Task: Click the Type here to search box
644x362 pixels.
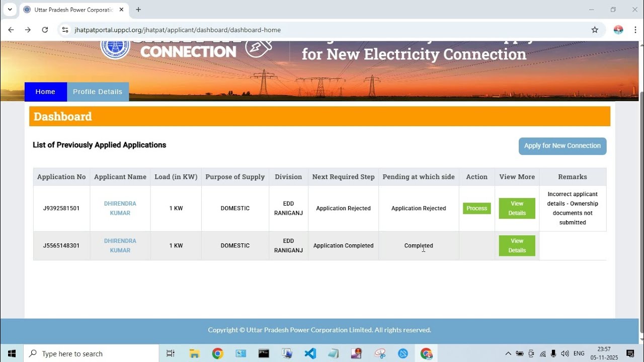Action: (x=92, y=353)
